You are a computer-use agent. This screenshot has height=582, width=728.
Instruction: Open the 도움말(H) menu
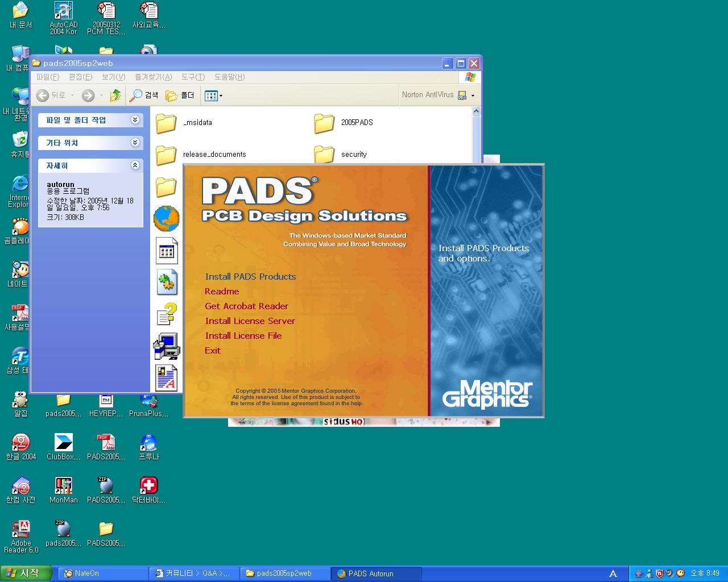[230, 77]
